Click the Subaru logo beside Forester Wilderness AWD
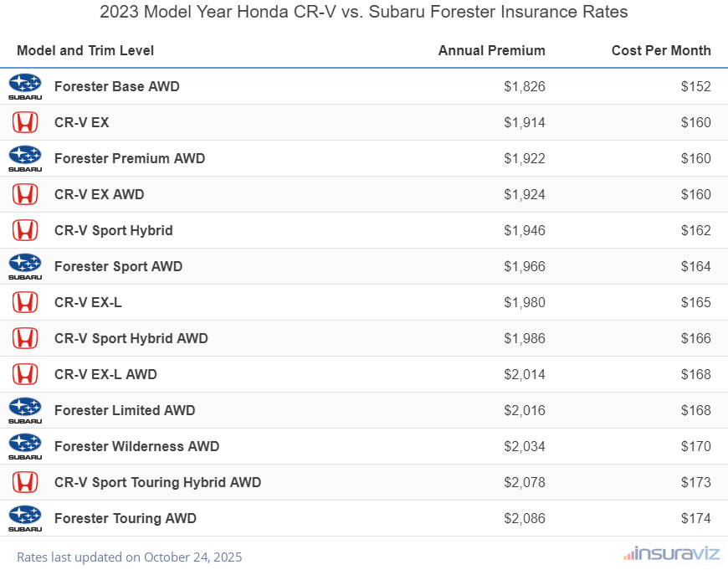Image resolution: width=728 pixels, height=570 pixels. pos(25,446)
